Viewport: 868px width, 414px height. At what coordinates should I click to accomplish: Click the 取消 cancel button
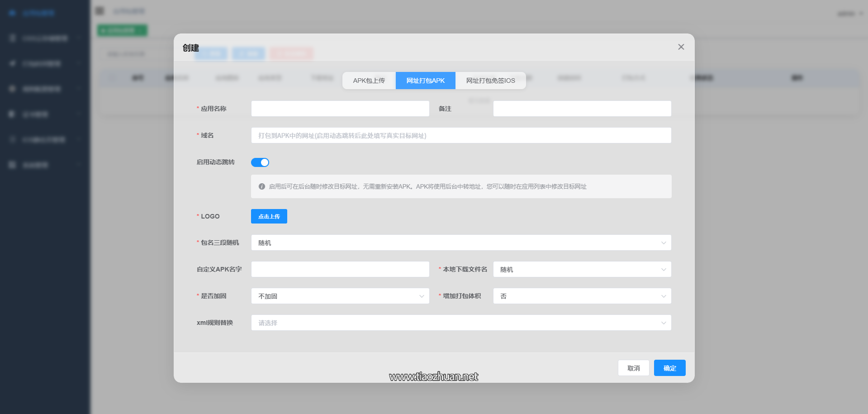633,368
